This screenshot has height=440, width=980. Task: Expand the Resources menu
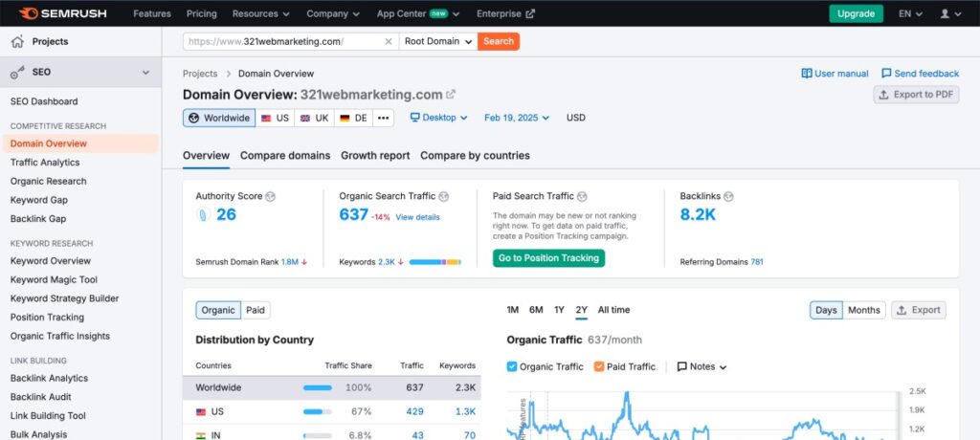click(x=261, y=13)
